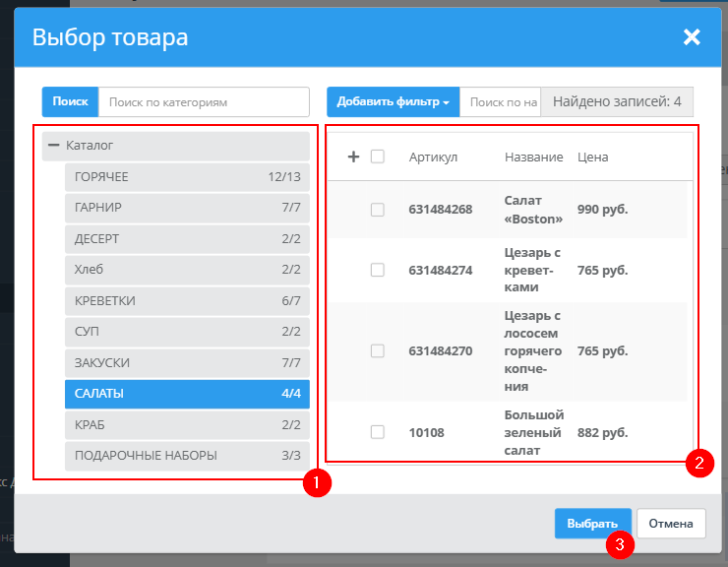This screenshot has width=728, height=567.
Task: Click the plus icon in table header
Action: click(x=354, y=157)
